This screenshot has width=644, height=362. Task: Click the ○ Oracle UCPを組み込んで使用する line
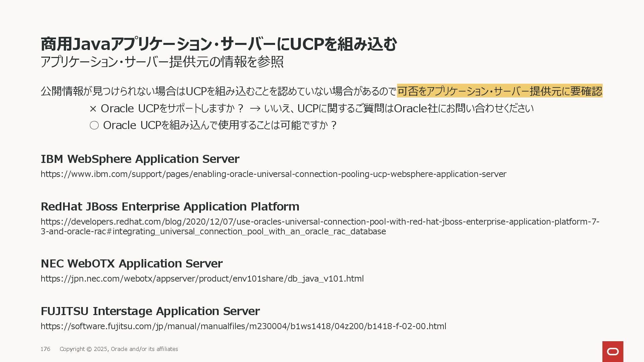tap(213, 125)
